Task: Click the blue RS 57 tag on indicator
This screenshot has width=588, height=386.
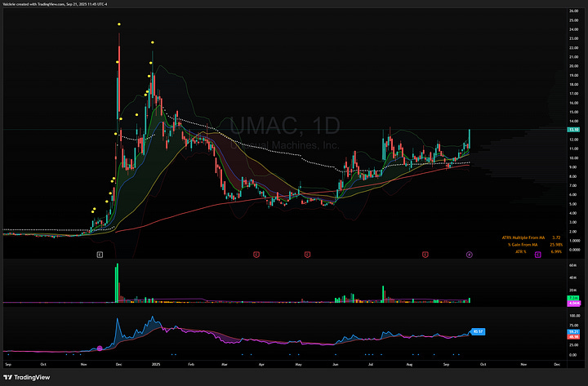Action: (478, 331)
